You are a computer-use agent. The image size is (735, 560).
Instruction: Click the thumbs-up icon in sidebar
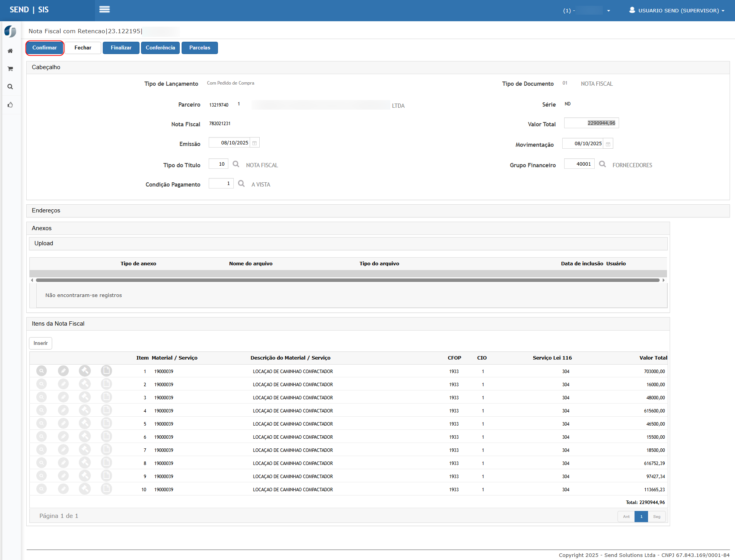10,105
